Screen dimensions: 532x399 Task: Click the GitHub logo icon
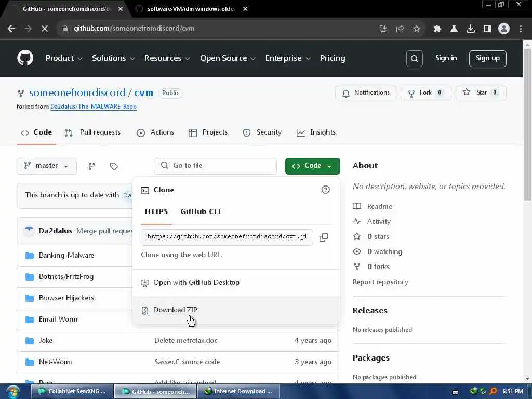(25, 58)
